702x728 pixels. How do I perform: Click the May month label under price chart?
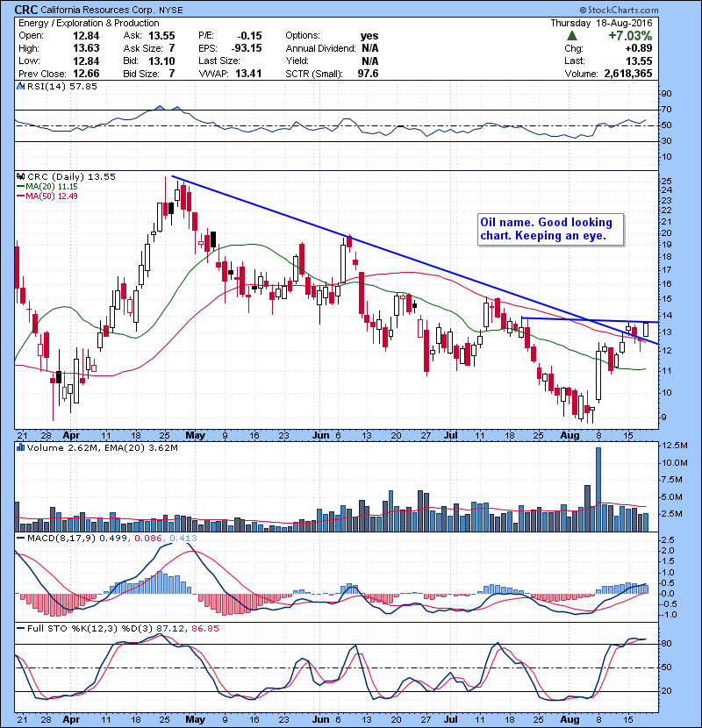pos(195,436)
